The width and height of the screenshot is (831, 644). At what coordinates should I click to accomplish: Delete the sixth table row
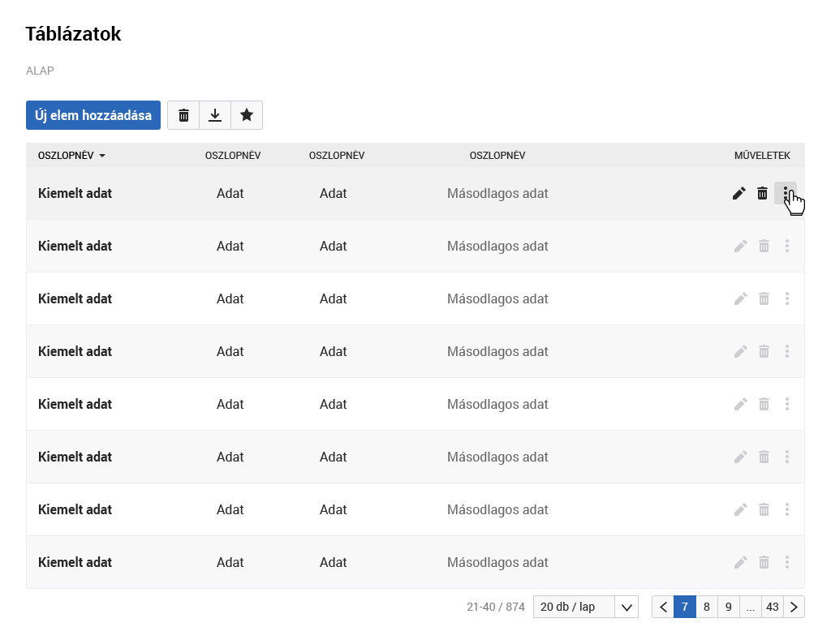pyautogui.click(x=764, y=457)
